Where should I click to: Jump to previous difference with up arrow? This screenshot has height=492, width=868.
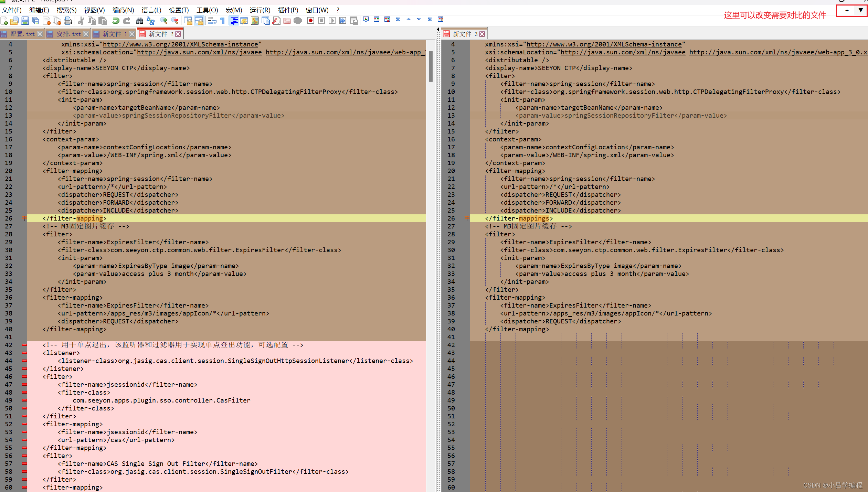pyautogui.click(x=409, y=20)
